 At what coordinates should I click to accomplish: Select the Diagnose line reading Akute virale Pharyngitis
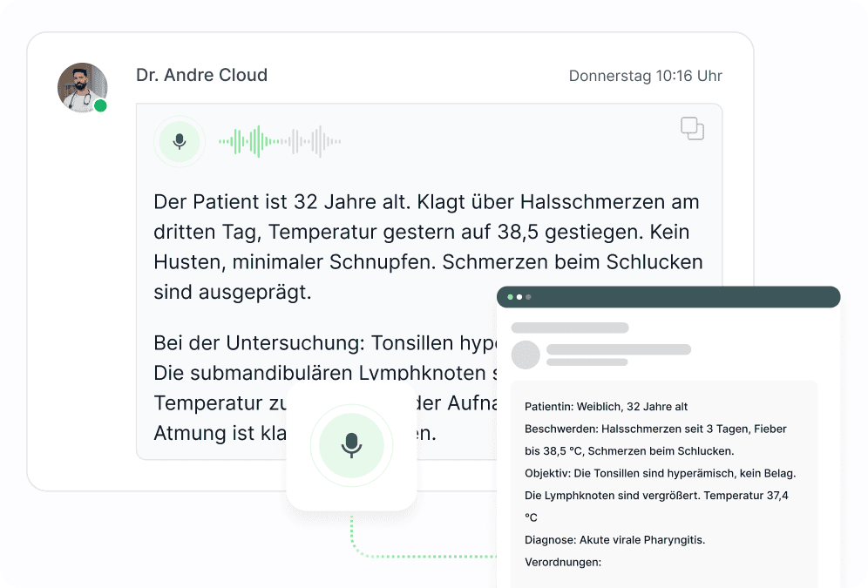pos(614,539)
